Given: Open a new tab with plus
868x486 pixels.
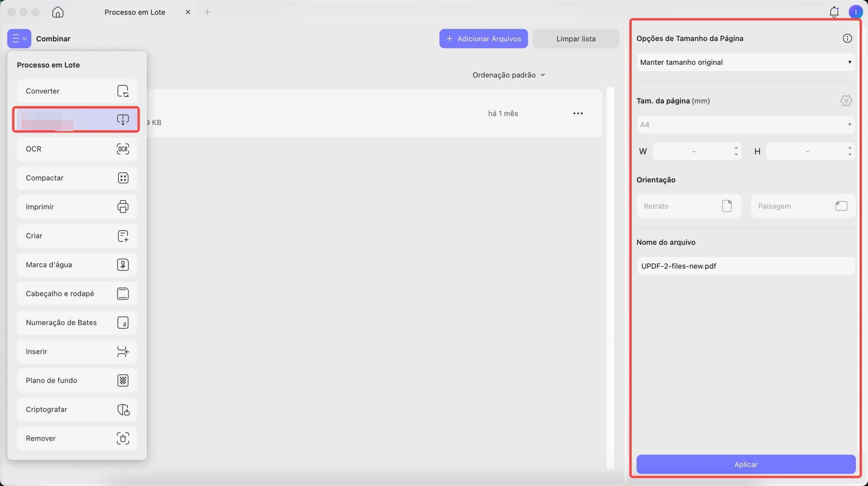Looking at the screenshot, I should tap(207, 12).
